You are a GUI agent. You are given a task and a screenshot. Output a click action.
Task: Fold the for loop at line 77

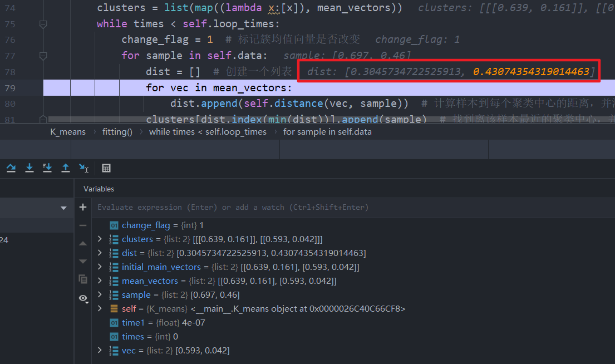pyautogui.click(x=43, y=56)
